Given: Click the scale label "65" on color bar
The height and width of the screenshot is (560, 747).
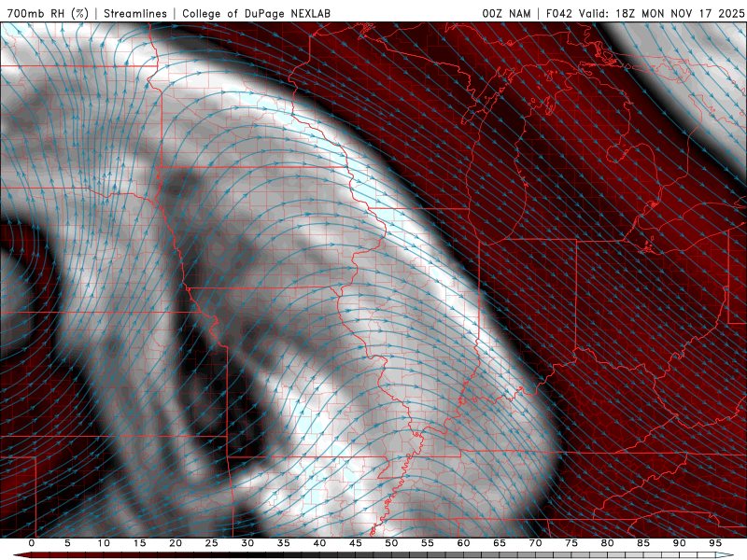Looking at the screenshot, I should pyautogui.click(x=500, y=543).
